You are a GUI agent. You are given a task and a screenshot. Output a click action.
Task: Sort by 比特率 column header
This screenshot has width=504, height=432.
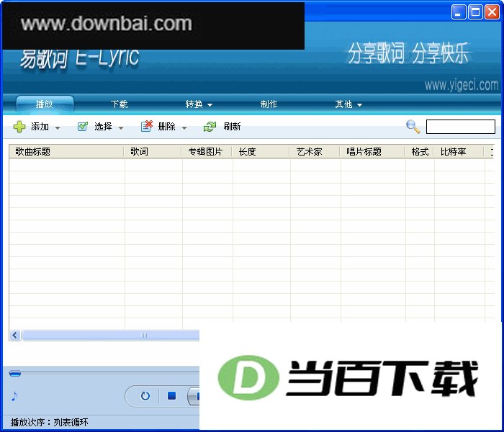coord(459,151)
